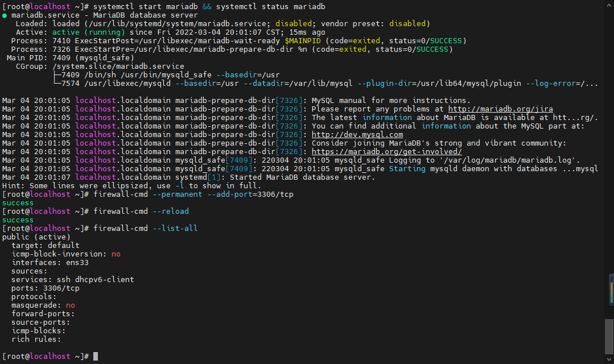614x364 pixels.
Task: Click 'interfaces: ens33' line
Action: click(50, 263)
